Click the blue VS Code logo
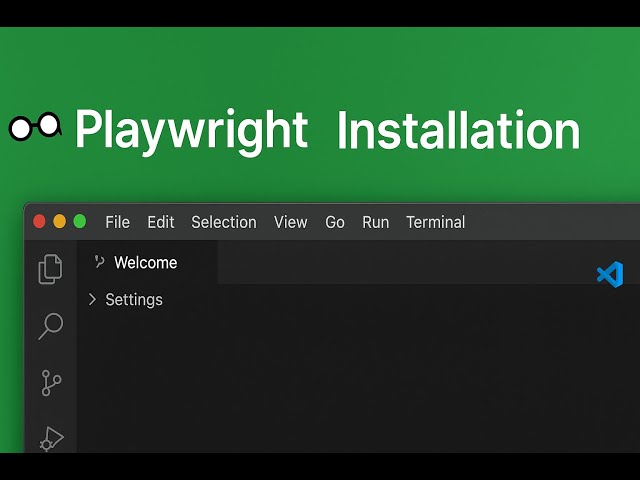640x480 pixels. click(609, 274)
